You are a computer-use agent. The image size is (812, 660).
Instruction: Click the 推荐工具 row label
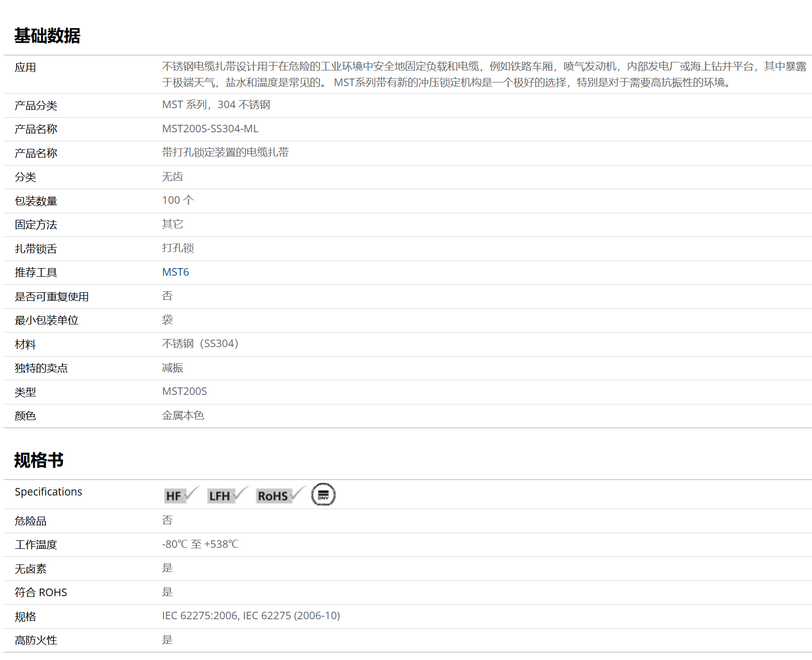pos(36,273)
